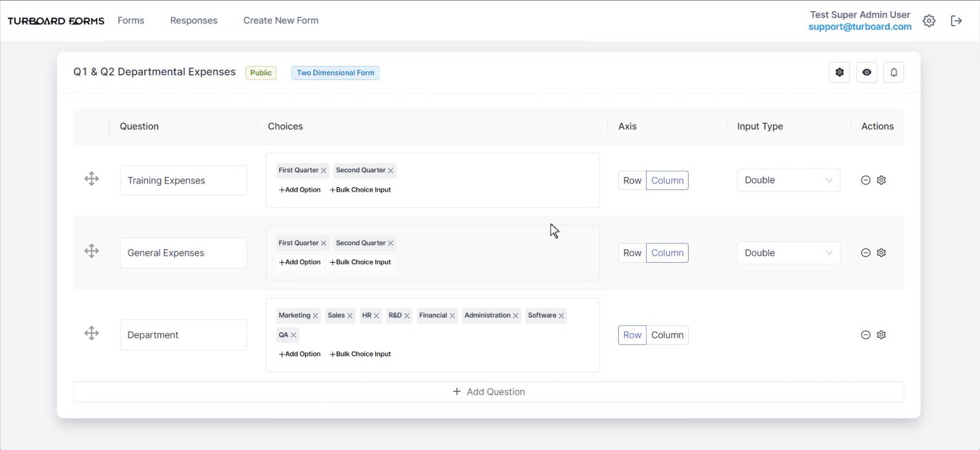980x450 pixels.
Task: Open the Responses menu
Action: 194,21
